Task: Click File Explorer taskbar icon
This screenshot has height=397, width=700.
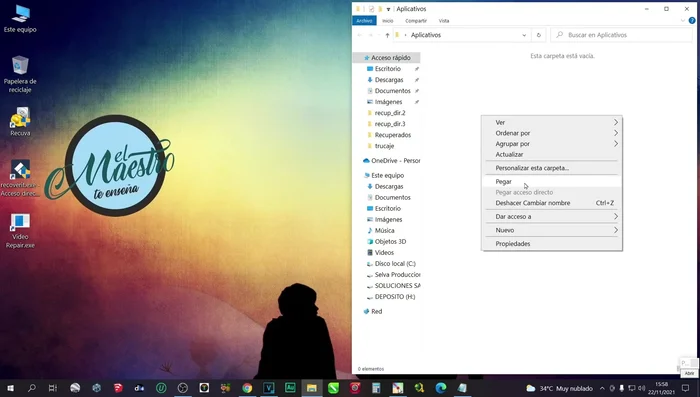Action: click(312, 388)
